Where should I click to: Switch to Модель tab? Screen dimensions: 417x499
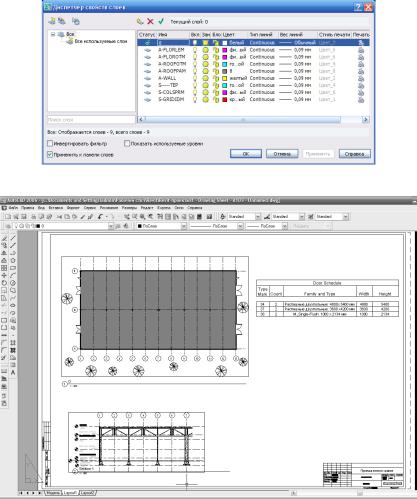pos(53,493)
